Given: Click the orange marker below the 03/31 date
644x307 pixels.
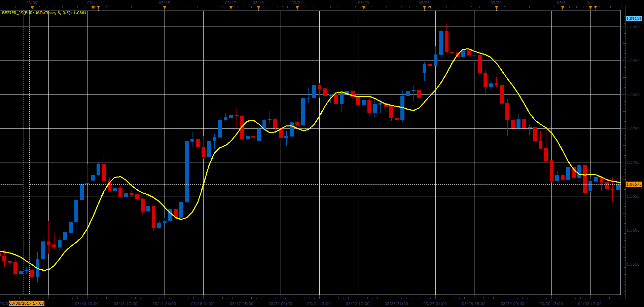Looking at the screenshot, I should click(x=563, y=7).
